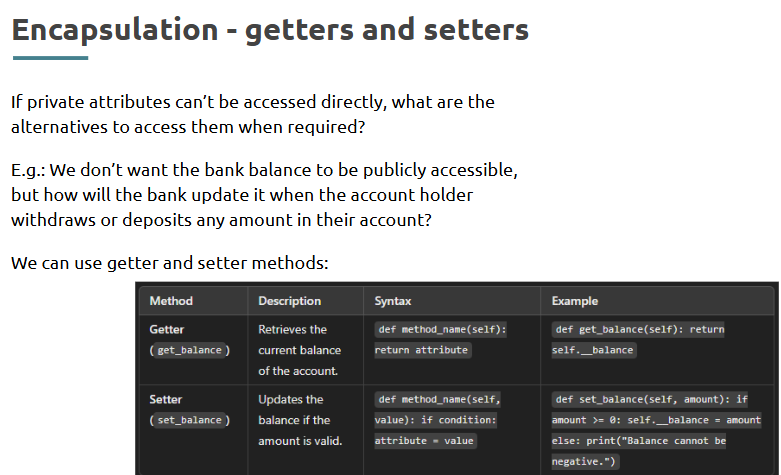Click the slide title 'Encapsulation - getters and setters'

click(x=270, y=31)
